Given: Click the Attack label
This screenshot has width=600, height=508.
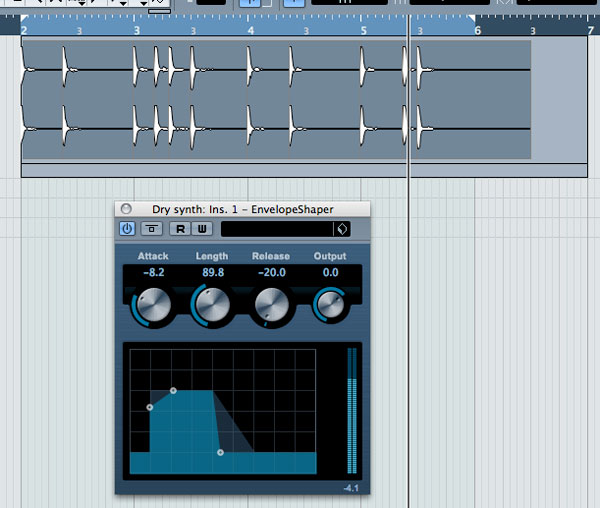Looking at the screenshot, I should pyautogui.click(x=153, y=256).
